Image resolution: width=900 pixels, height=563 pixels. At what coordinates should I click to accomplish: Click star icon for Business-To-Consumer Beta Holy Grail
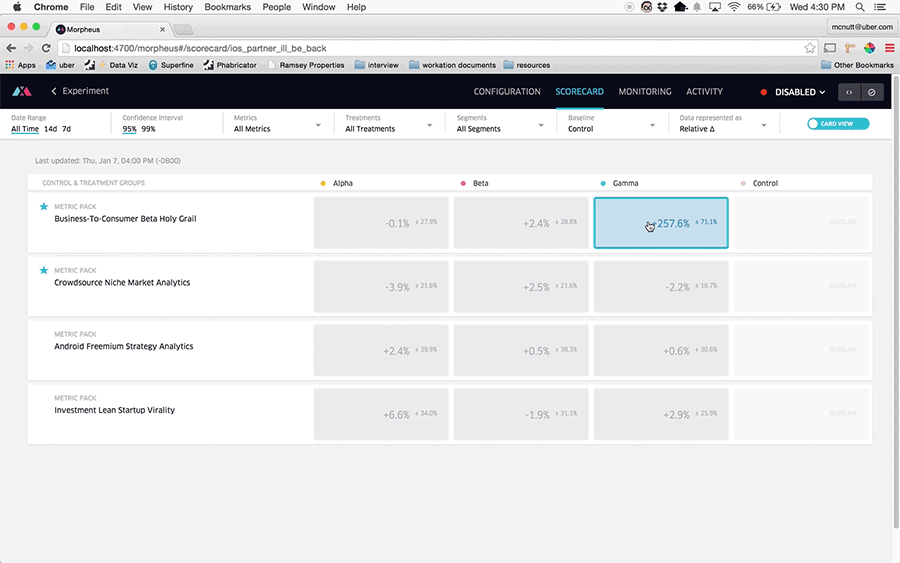[x=43, y=207]
